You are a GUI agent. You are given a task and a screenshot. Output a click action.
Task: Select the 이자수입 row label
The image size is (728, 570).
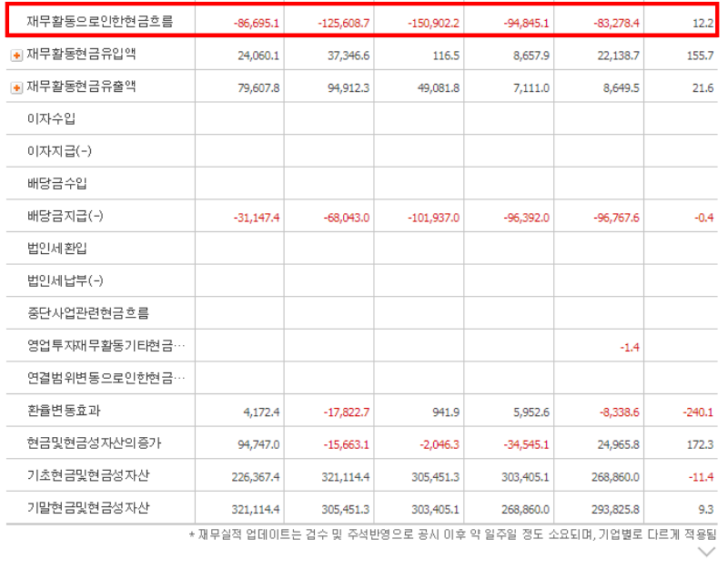point(51,119)
